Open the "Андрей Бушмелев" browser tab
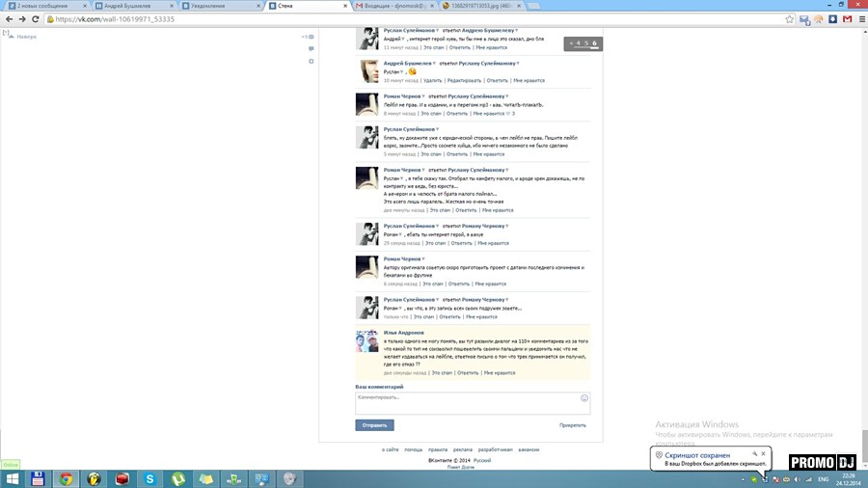The height and width of the screenshot is (488, 868). point(132,6)
